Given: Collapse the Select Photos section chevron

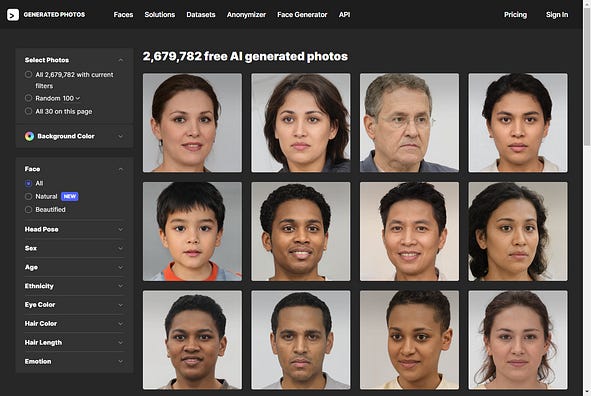Looking at the screenshot, I should click(x=121, y=60).
